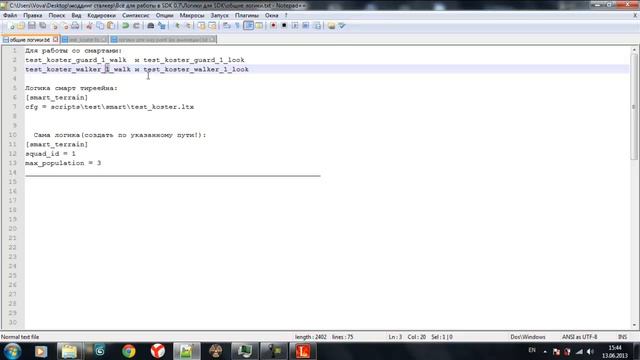Click the vertical scrollbar thumb

634,107
